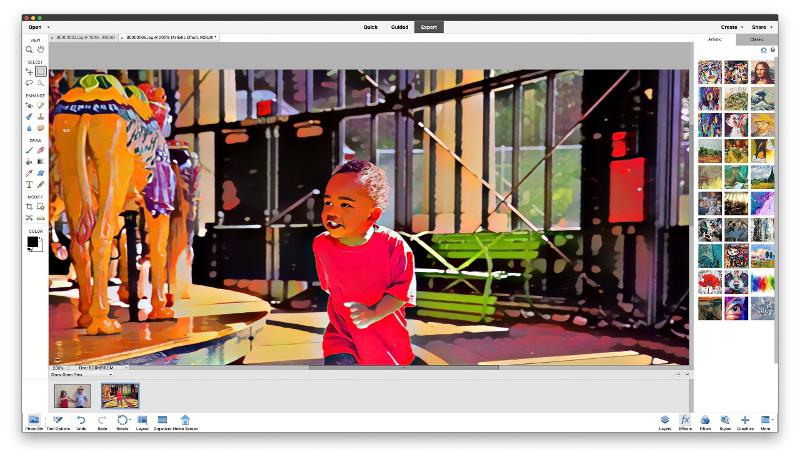Image resolution: width=800 pixels, height=460 pixels.
Task: Select the Hand tool
Action: [x=40, y=49]
